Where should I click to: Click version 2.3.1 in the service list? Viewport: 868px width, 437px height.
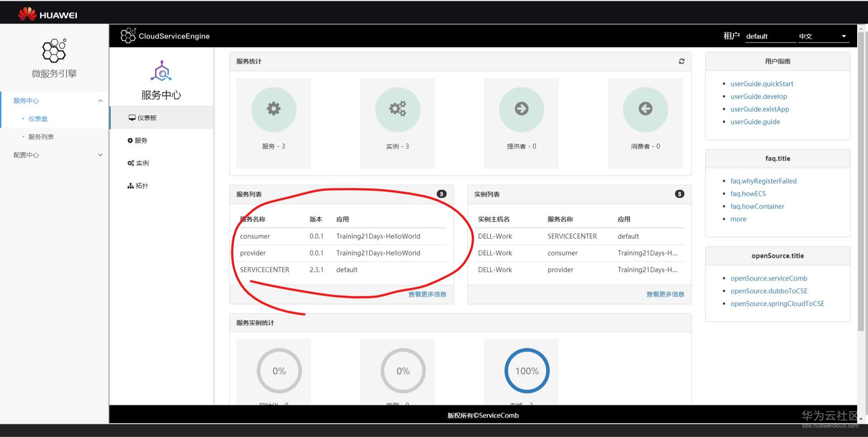point(316,270)
